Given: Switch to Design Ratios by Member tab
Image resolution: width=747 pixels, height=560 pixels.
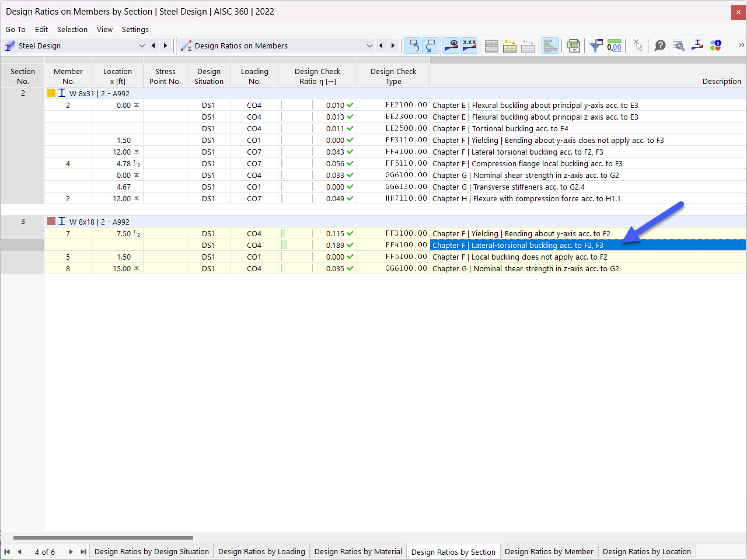Looking at the screenshot, I should tap(549, 551).
